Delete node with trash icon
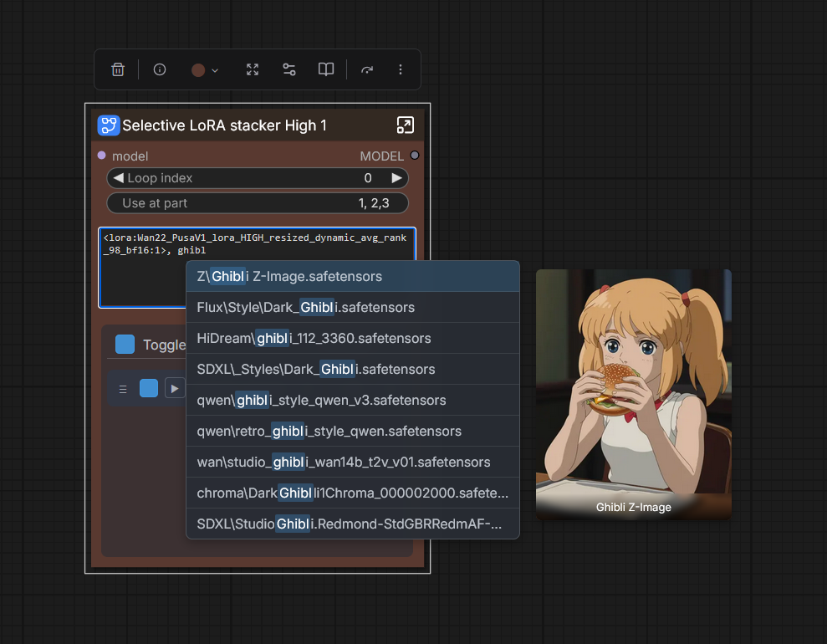 point(118,69)
